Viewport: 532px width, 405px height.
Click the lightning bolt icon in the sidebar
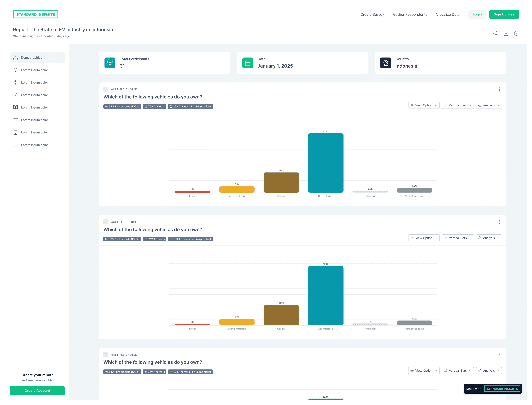pyautogui.click(x=15, y=83)
